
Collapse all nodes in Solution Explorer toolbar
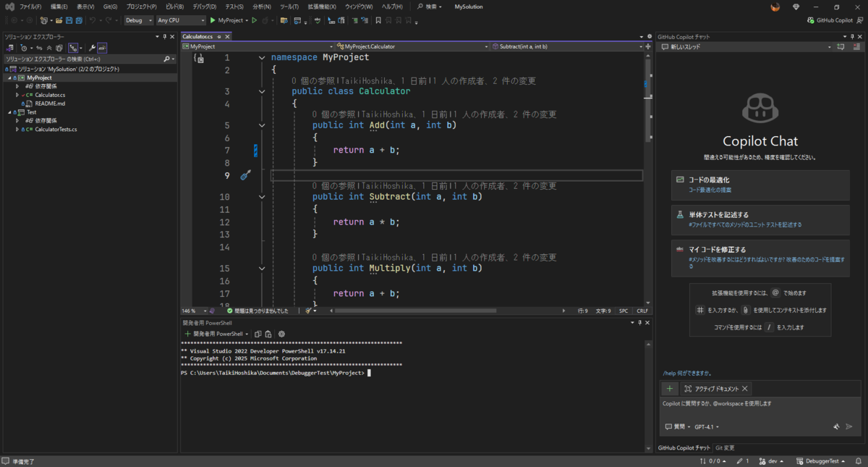tap(49, 47)
